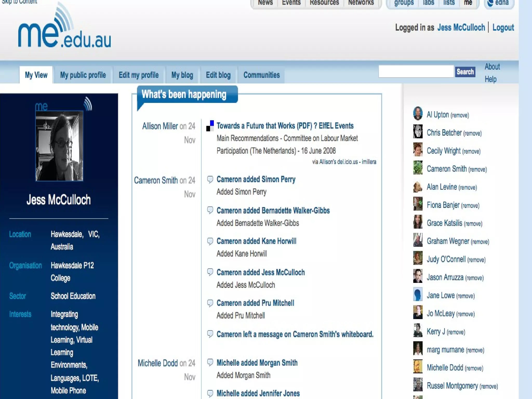Click the Logout link
532x399 pixels.
tap(503, 28)
